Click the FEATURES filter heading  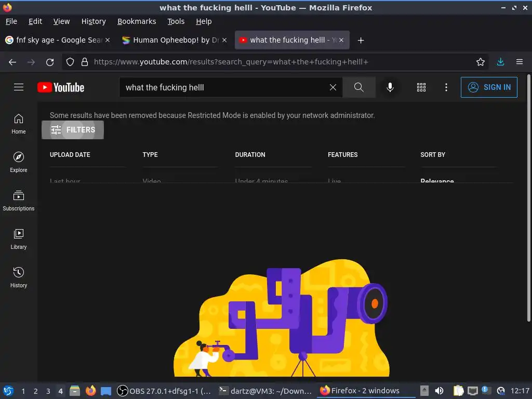click(x=343, y=155)
